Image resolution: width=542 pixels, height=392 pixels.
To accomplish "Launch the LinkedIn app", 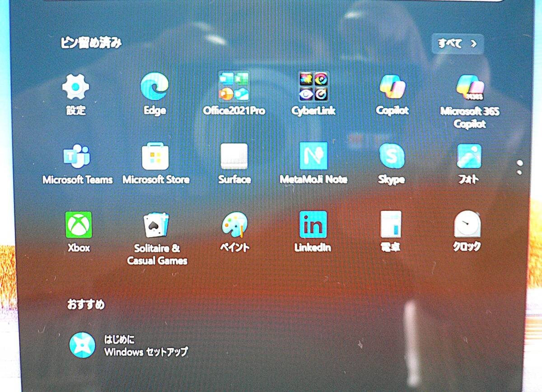I will [x=313, y=226].
